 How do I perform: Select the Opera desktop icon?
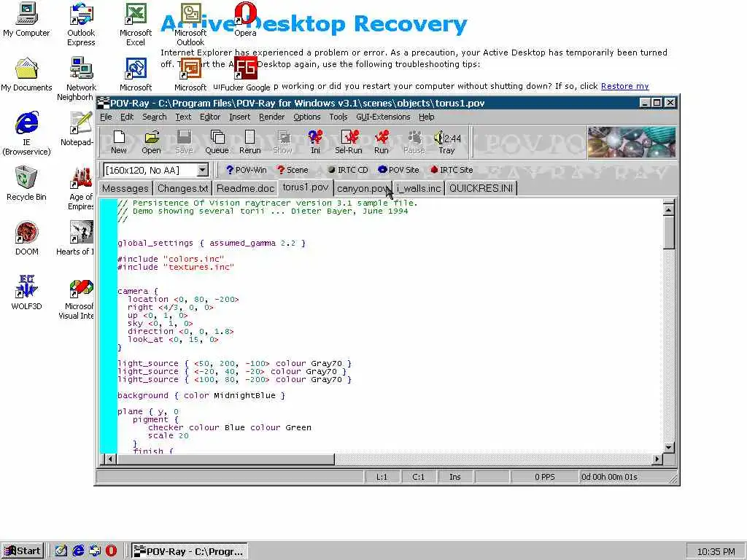[x=245, y=20]
